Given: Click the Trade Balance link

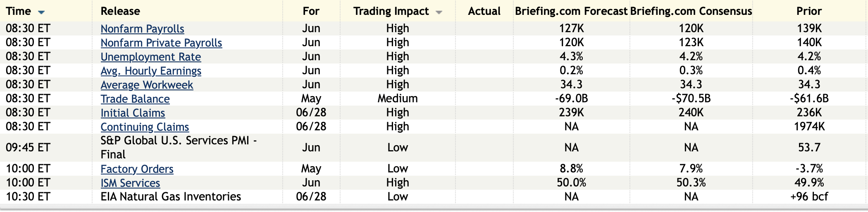Looking at the screenshot, I should pyautogui.click(x=135, y=99).
